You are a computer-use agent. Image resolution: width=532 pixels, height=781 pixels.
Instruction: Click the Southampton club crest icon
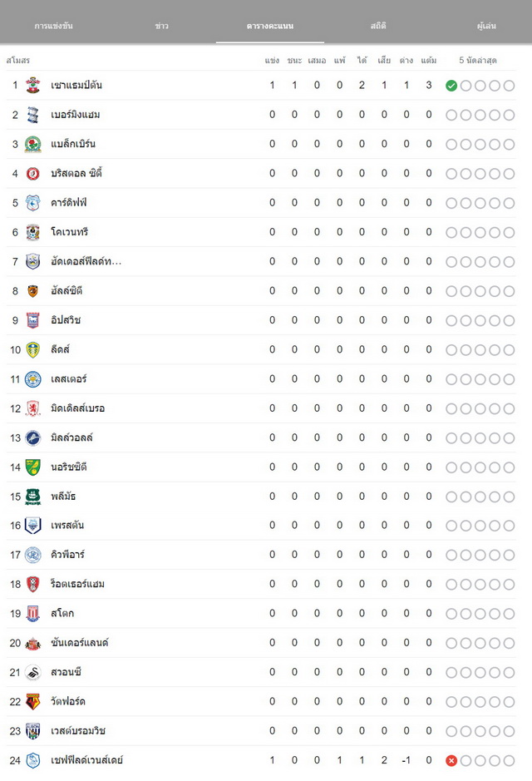point(33,85)
